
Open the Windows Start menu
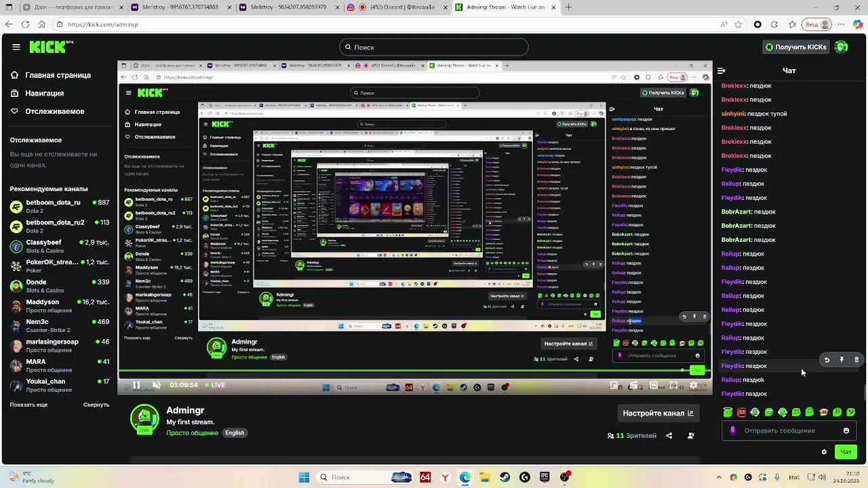coord(304,477)
